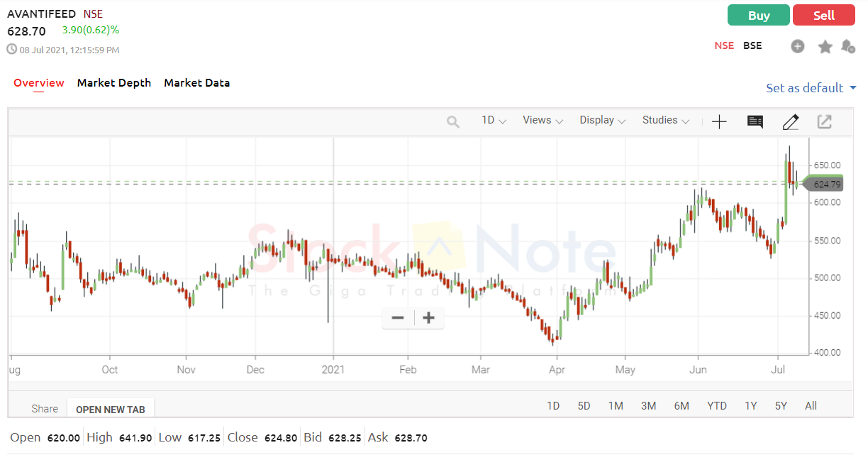Click the Ask price 628.70

point(411,439)
